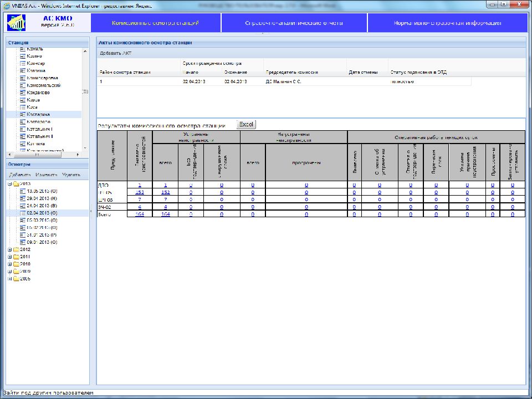This screenshot has width=532, height=399.
Task: Click the icon of inspection 29.04.2013 (Н)
Action: pos(23,198)
